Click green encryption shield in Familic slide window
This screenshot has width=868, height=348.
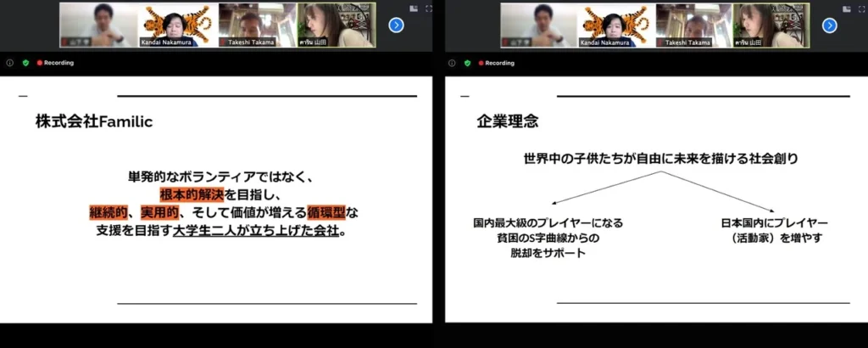pos(25,63)
